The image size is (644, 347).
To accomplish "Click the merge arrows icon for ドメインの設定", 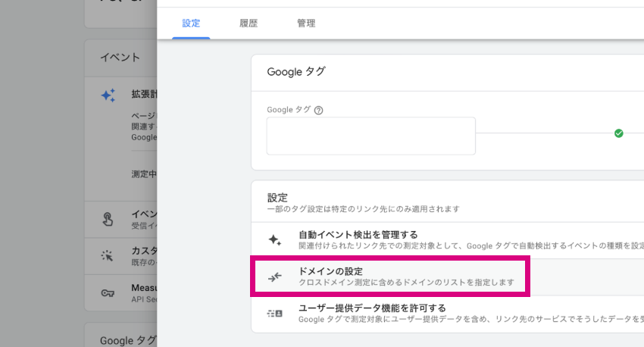I will 275,277.
